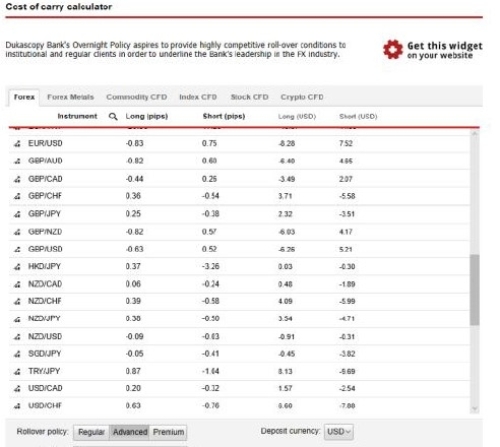Click the table's vertical scrollbar thumb
Viewport: 500px width, 447px height.
[475, 290]
